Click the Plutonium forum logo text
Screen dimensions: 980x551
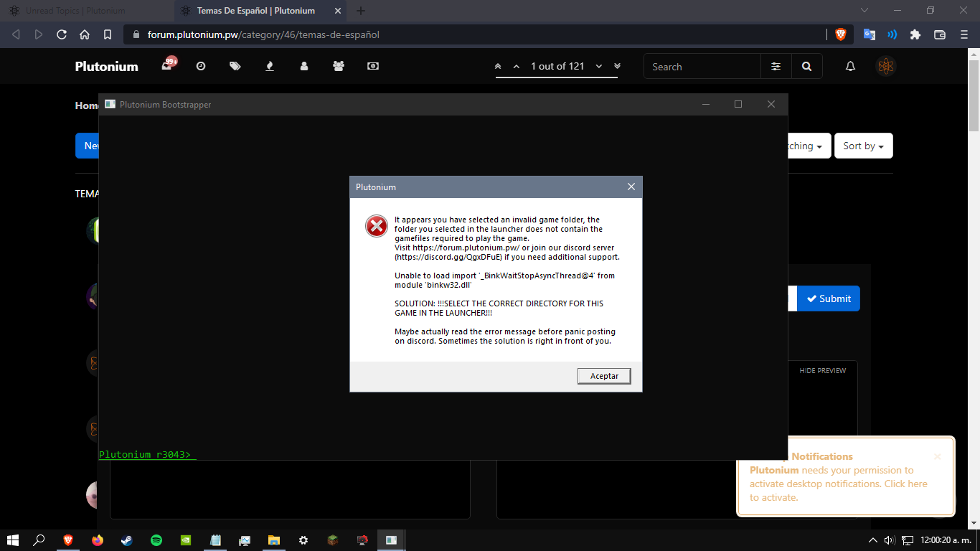(x=107, y=66)
